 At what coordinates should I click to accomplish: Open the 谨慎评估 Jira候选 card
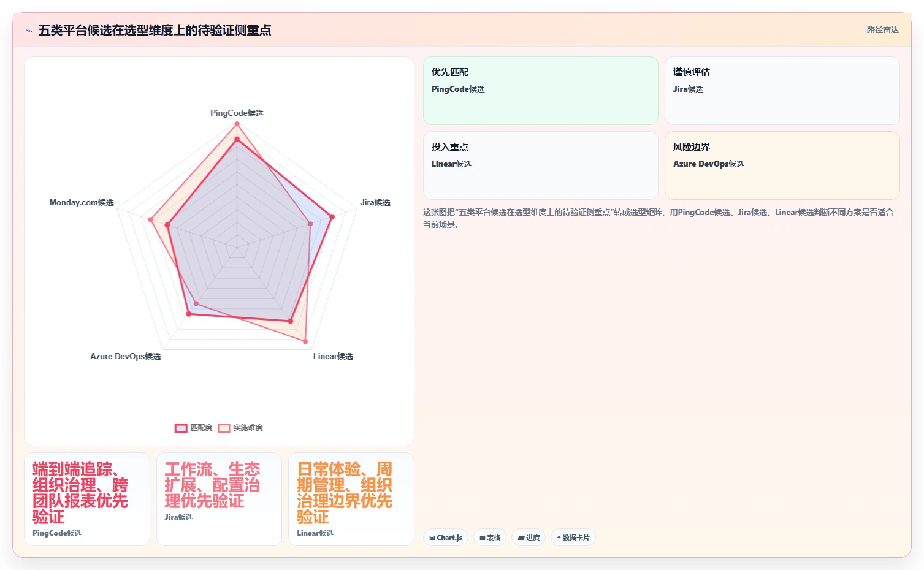coord(782,91)
